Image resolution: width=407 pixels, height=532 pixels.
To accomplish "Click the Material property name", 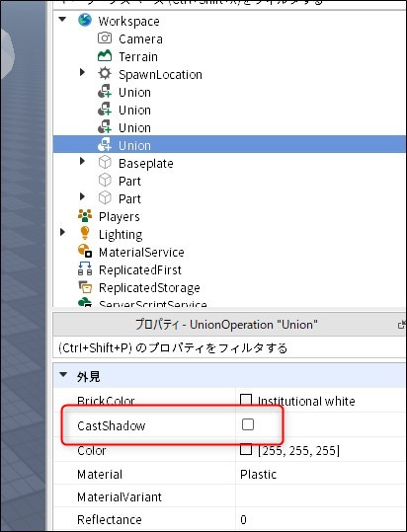I will (x=100, y=475).
